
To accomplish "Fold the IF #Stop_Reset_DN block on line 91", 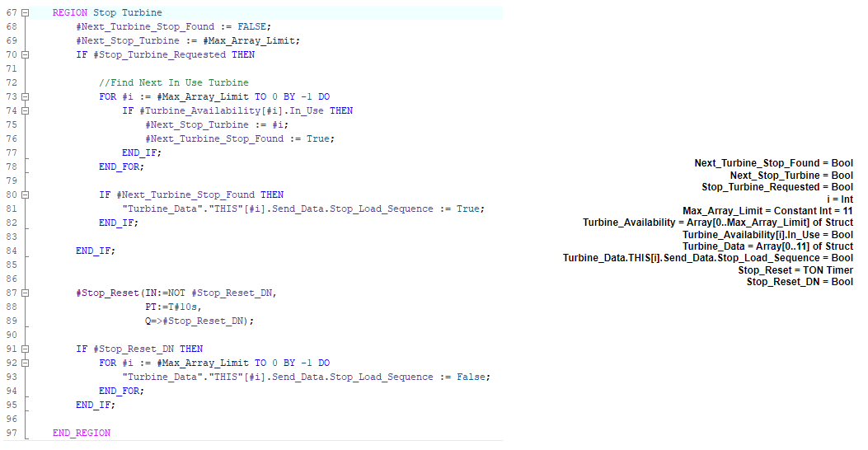I will [24, 349].
